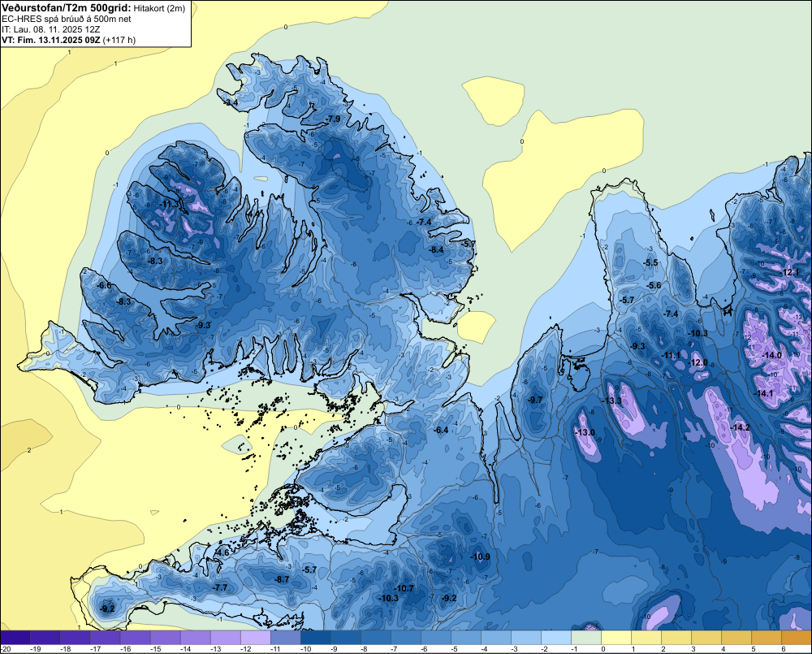812x654 pixels.
Task: Click the -3.4 temperature value on the map
Action: click(231, 102)
